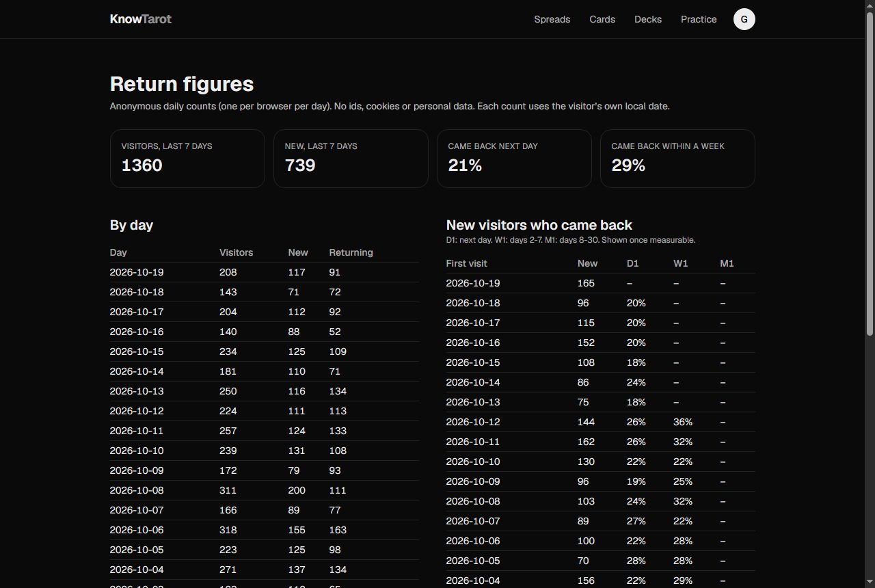Screen dimensions: 875x588
Task: Click D1 value 19%
Action: coord(636,481)
